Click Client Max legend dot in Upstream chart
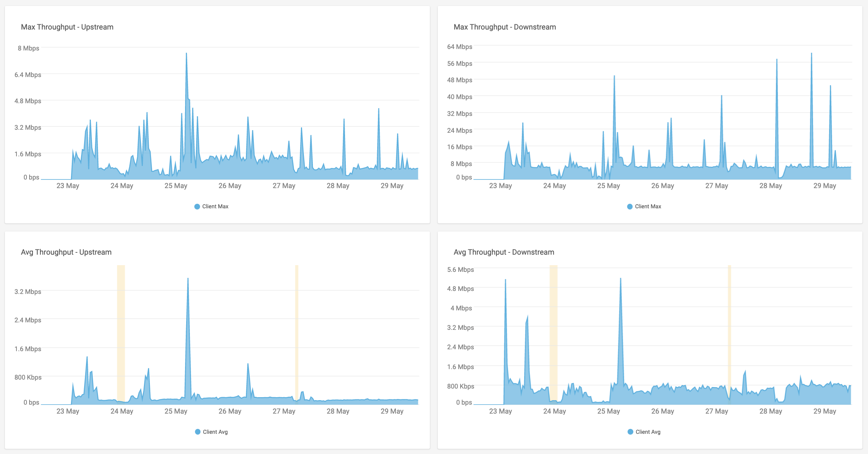Image resolution: width=868 pixels, height=454 pixels. (x=197, y=206)
